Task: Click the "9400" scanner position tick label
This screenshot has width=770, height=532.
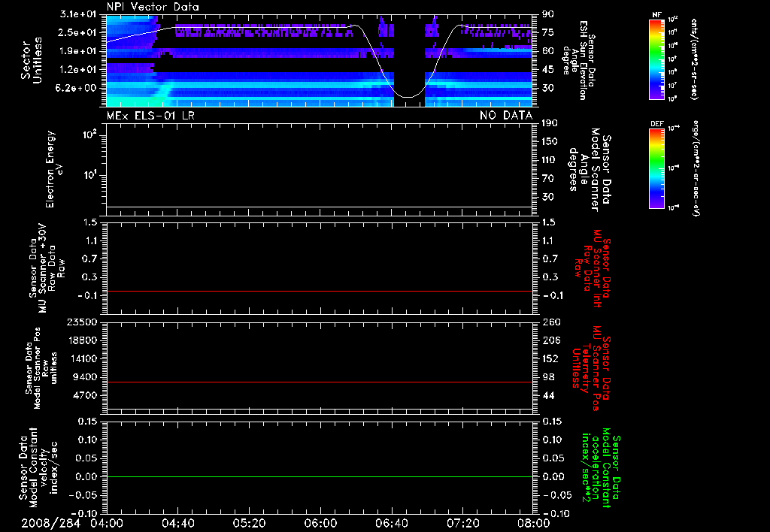Action: (x=86, y=377)
